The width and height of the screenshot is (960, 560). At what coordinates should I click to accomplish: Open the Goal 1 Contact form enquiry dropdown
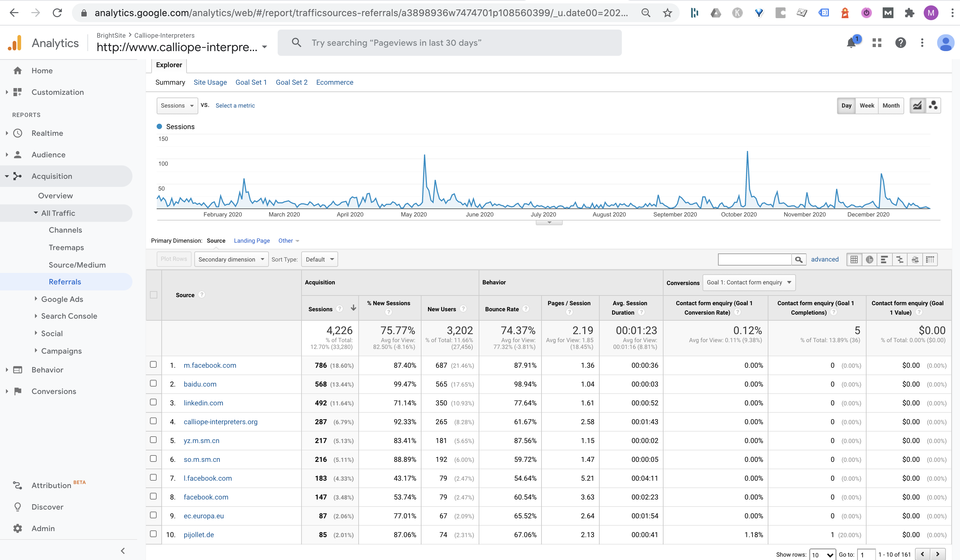tap(749, 282)
